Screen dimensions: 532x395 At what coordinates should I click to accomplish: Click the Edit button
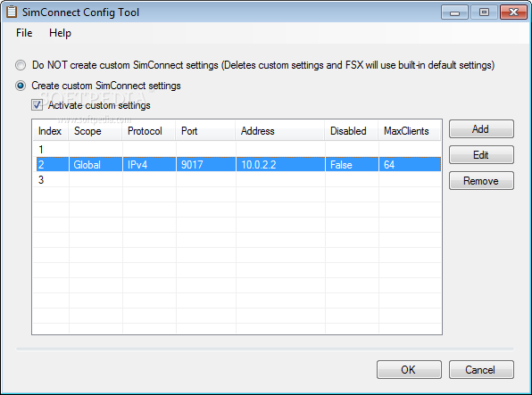coord(481,155)
